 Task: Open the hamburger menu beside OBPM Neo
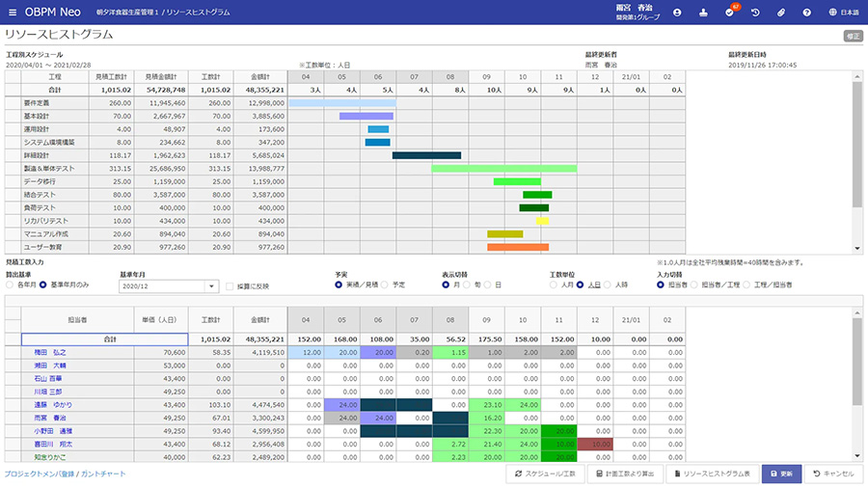[12, 12]
